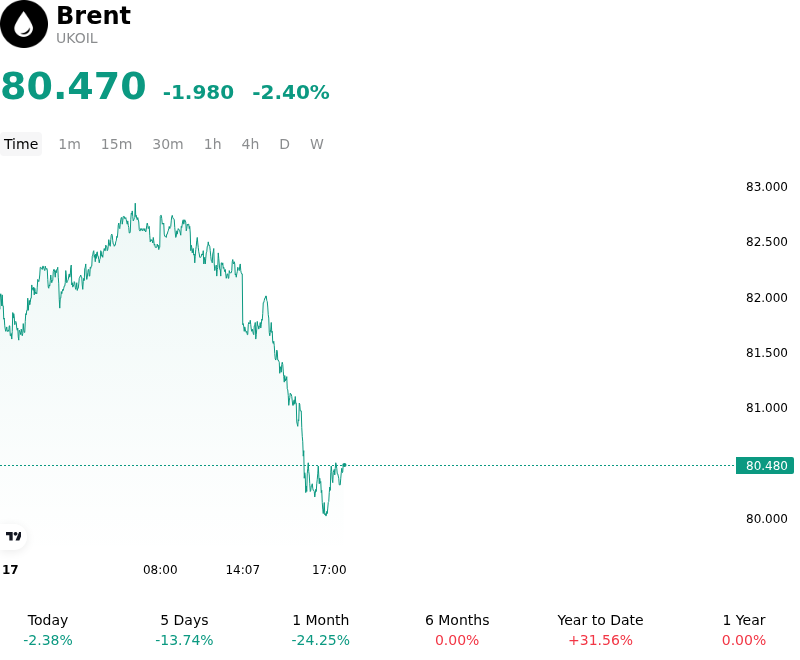Screen dimensions: 800x660
Task: Select the Time chart mode
Action: coord(21,144)
